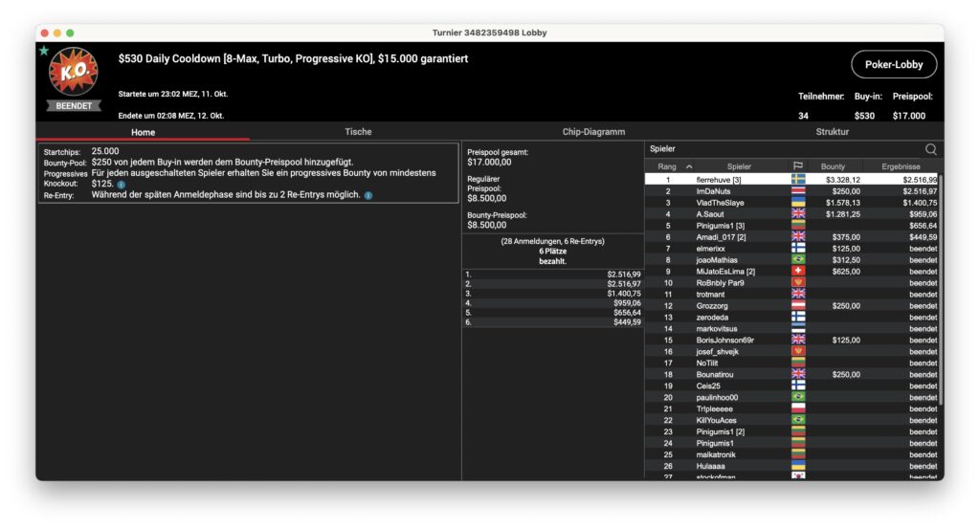Sort by the Ergebnisse column header
Screen dimensions: 980x528
[900, 166]
